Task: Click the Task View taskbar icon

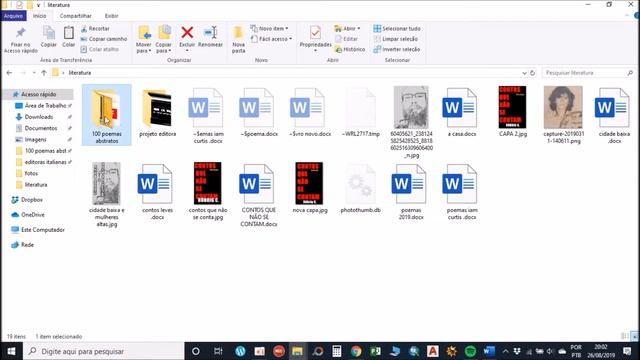Action: point(218,351)
